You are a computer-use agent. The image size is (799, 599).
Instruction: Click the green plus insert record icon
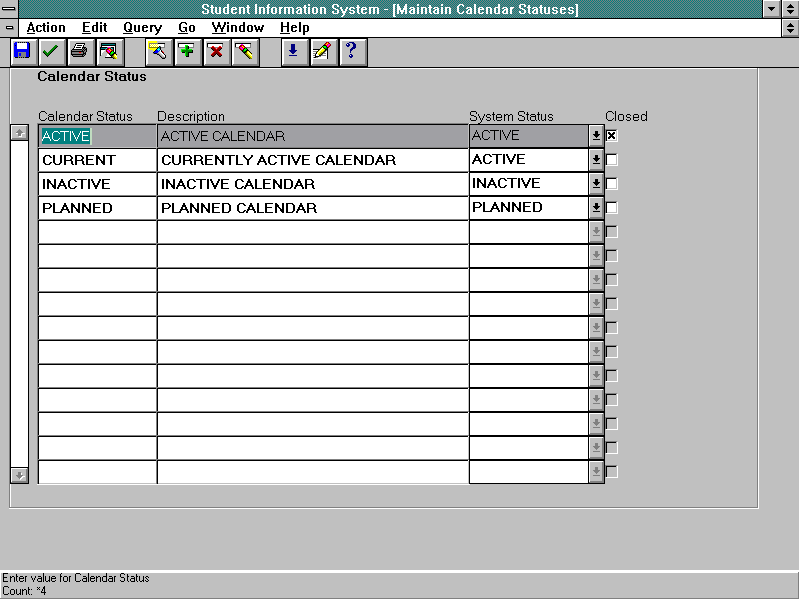tap(187, 51)
